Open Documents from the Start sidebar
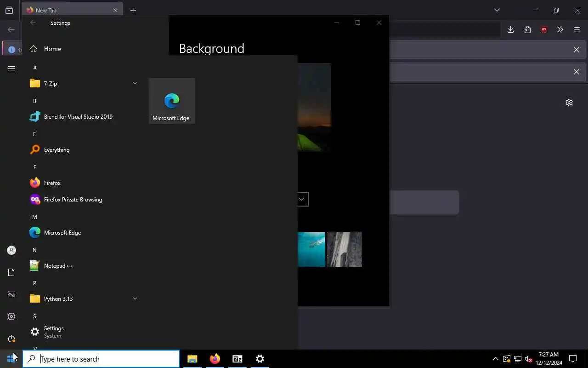Screen dimensions: 588x368 click(x=11, y=272)
